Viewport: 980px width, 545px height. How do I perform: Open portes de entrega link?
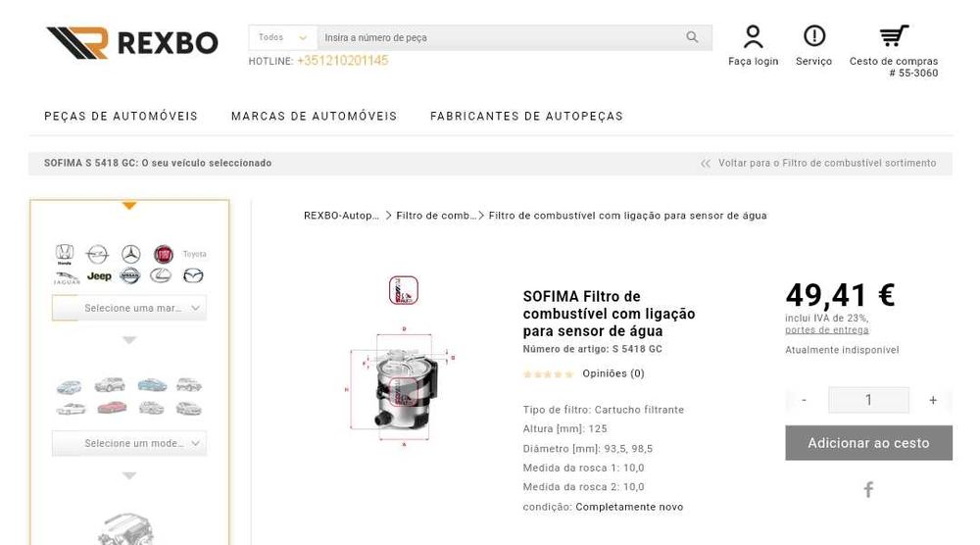tap(827, 330)
